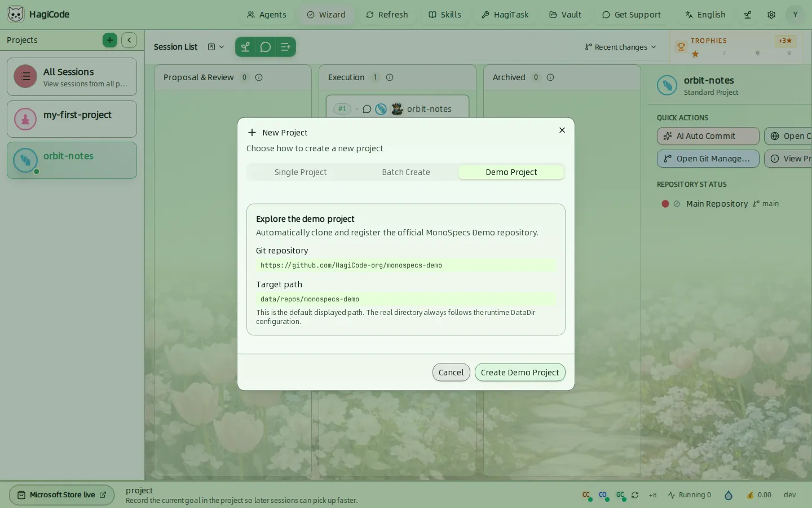Open the Agents menu item

click(x=267, y=15)
